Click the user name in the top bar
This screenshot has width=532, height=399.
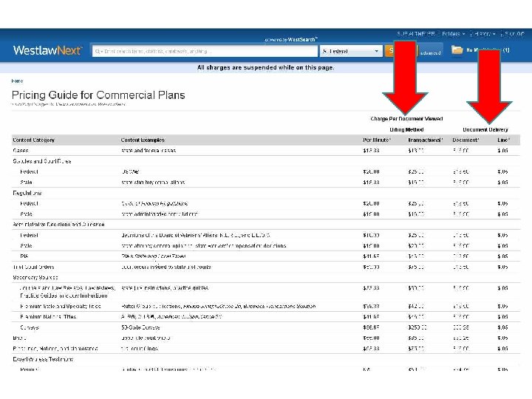click(x=415, y=34)
